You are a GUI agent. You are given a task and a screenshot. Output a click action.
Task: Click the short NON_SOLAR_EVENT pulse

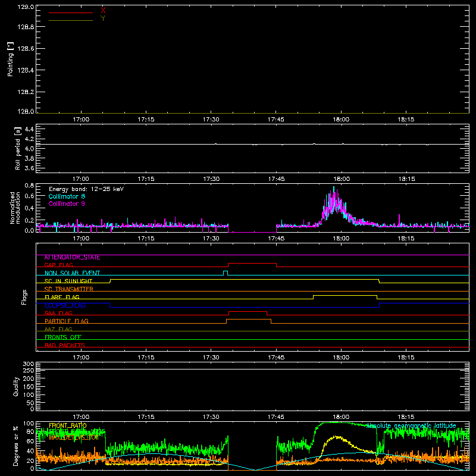coord(226,271)
